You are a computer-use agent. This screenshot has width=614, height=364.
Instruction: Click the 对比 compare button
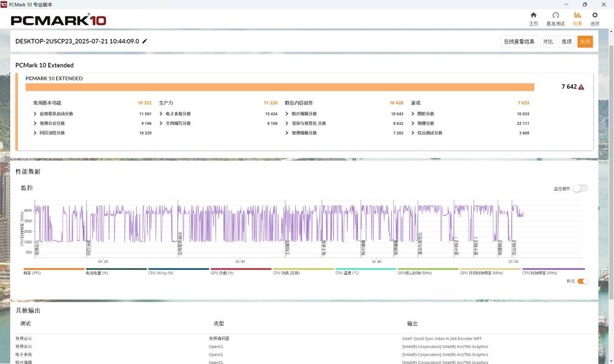click(x=548, y=42)
